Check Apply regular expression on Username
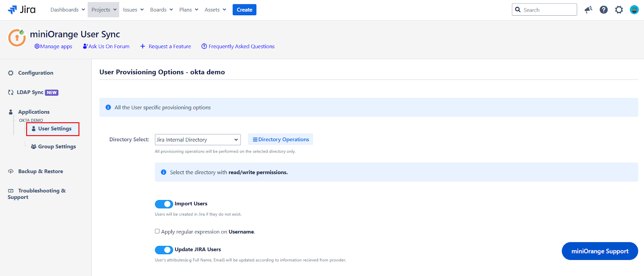This screenshot has width=644, height=276. click(157, 231)
